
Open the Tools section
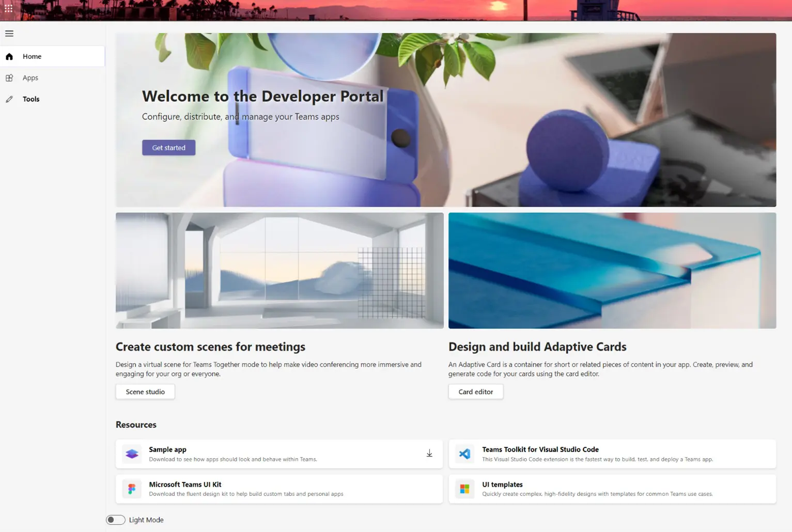(31, 99)
